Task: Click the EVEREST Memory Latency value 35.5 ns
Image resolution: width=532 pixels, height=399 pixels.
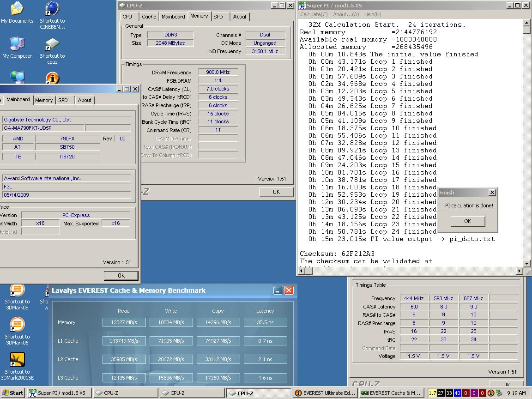Action: (265, 322)
